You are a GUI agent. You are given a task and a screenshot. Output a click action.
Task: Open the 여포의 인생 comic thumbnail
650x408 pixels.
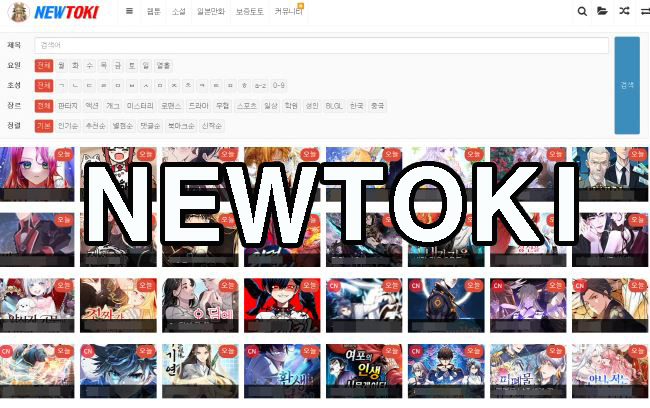tap(364, 371)
